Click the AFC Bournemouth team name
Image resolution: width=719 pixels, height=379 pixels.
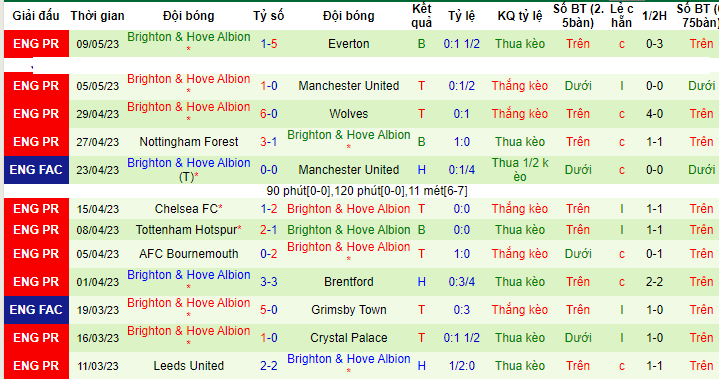(189, 254)
